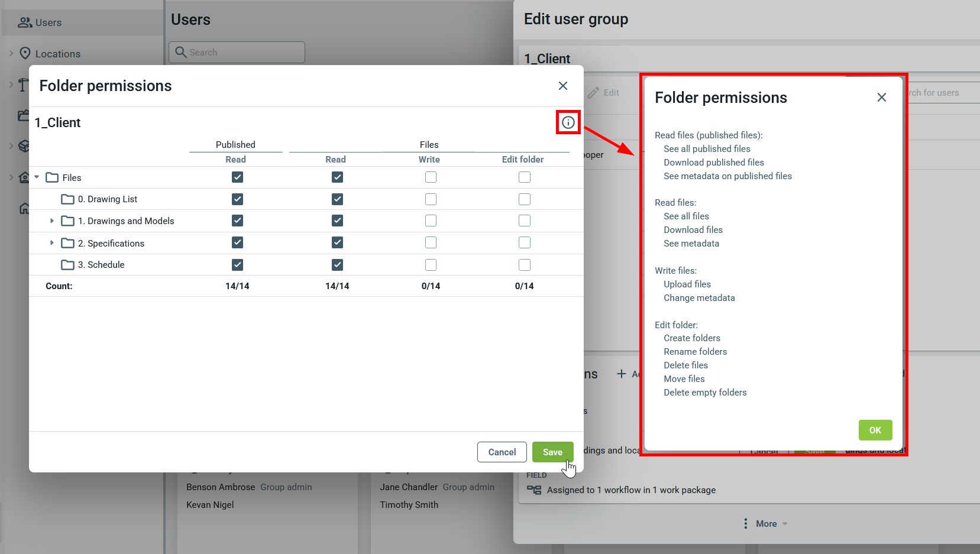Open the Locations sidebar menu item
980x554 pixels.
click(x=57, y=54)
